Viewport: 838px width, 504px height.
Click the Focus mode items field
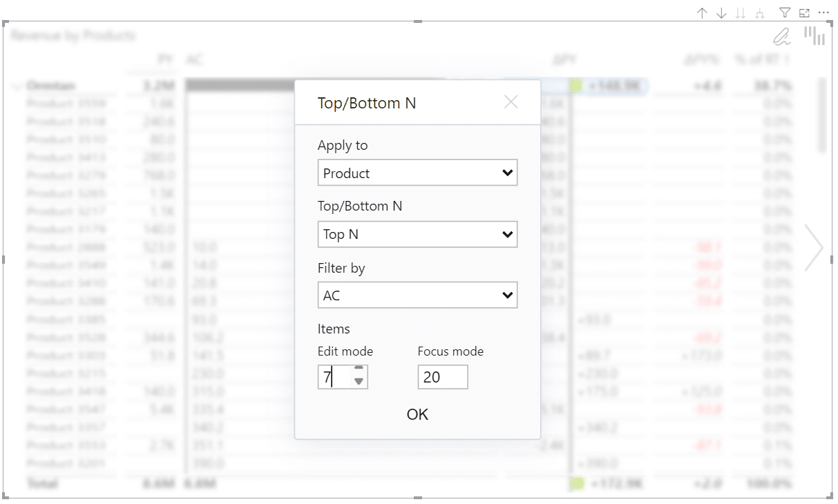coord(443,377)
